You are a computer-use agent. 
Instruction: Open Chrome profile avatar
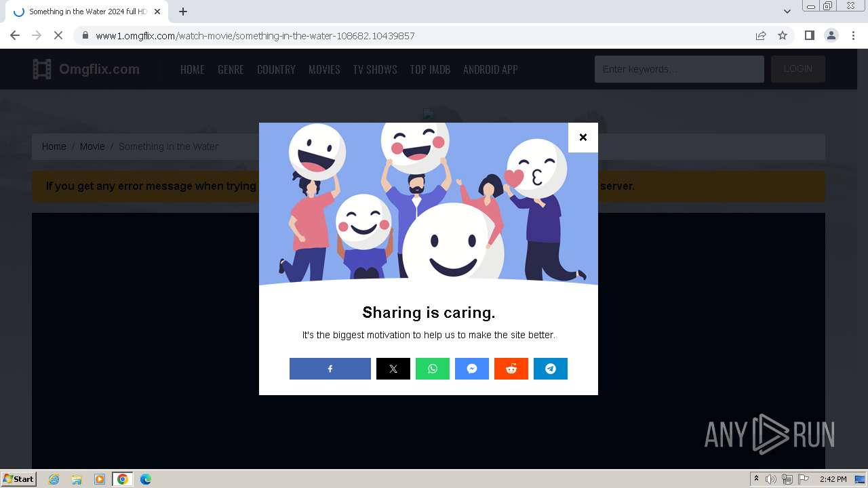(x=831, y=35)
